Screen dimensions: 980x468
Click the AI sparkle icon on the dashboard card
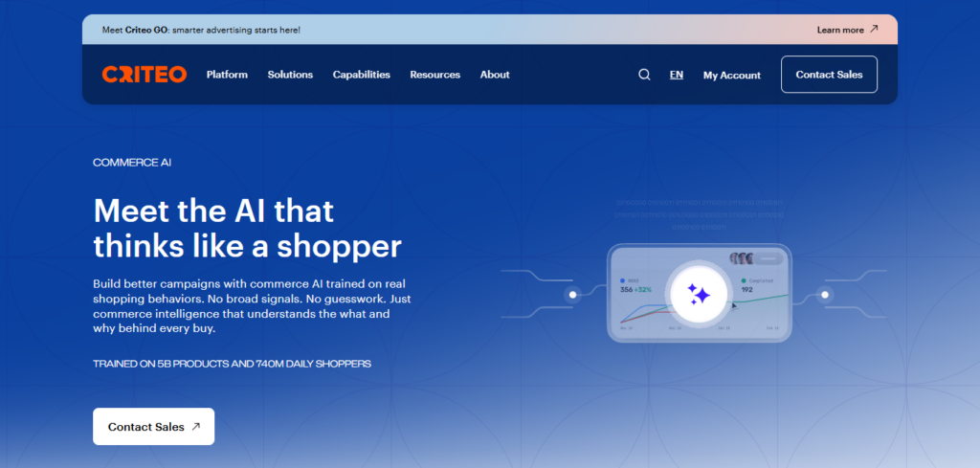[698, 295]
